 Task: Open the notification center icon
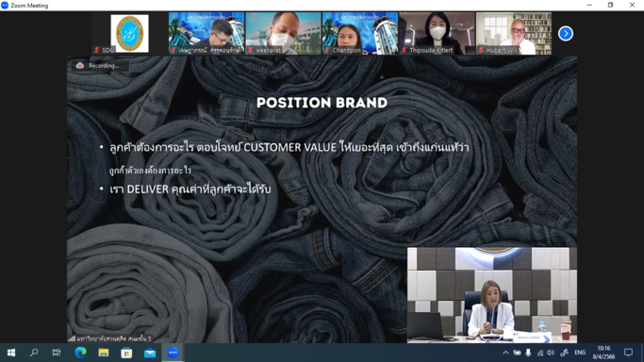click(x=628, y=353)
